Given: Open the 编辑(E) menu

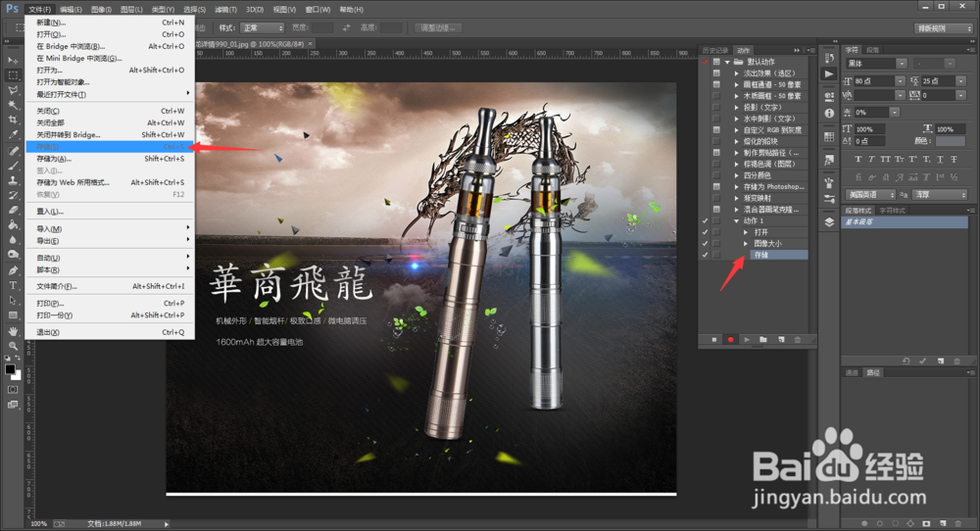Looking at the screenshot, I should coord(72,10).
